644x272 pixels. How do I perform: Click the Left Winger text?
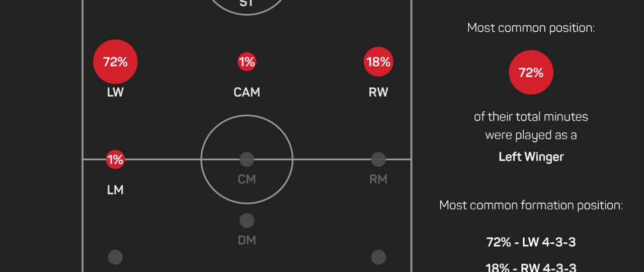(531, 157)
